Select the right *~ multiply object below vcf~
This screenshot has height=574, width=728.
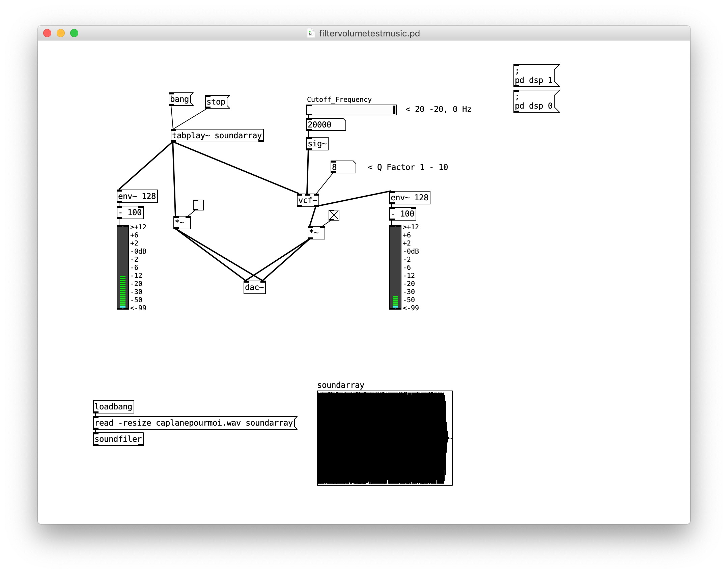click(316, 233)
